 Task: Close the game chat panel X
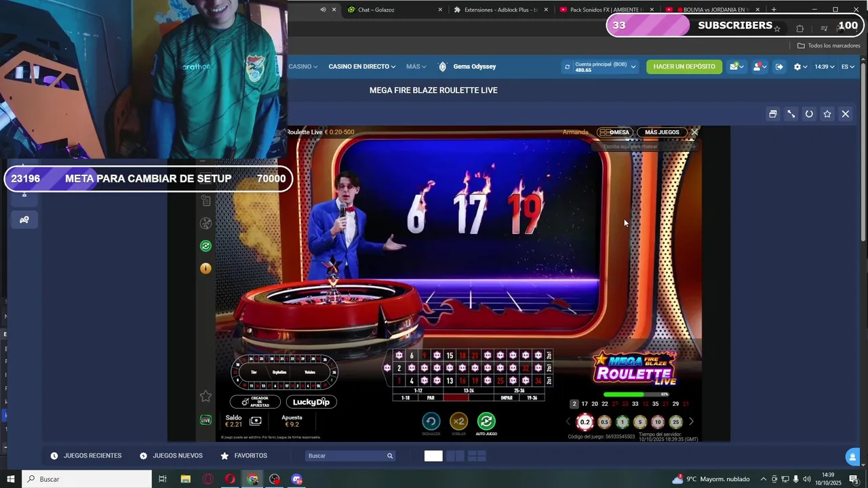point(694,132)
